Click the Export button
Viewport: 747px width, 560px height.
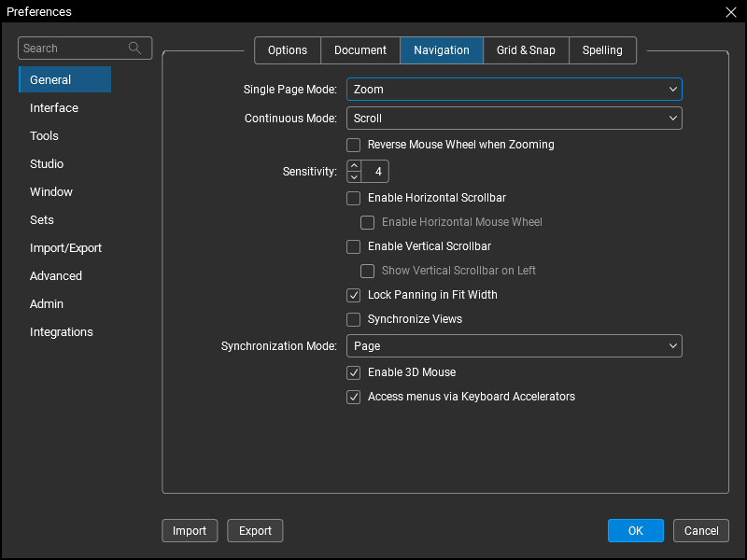point(255,530)
